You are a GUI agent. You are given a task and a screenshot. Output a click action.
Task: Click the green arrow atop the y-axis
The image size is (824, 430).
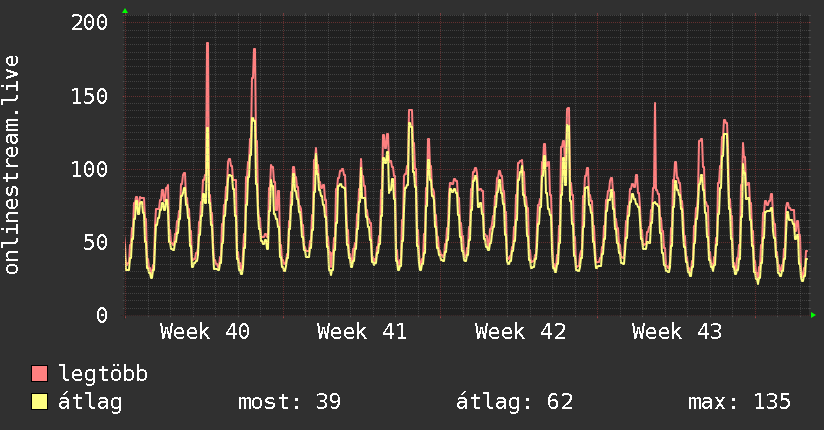pos(125,11)
